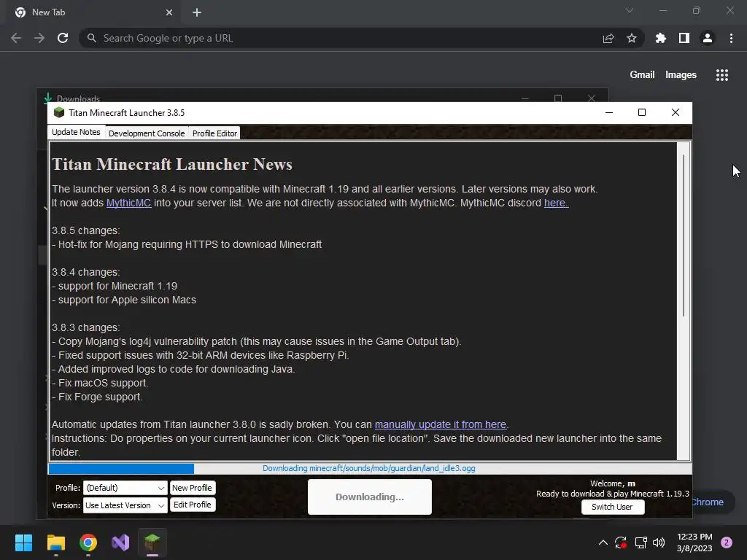Click the support for Apple silicon Macs line
Image resolution: width=747 pixels, height=560 pixels.
pos(124,300)
